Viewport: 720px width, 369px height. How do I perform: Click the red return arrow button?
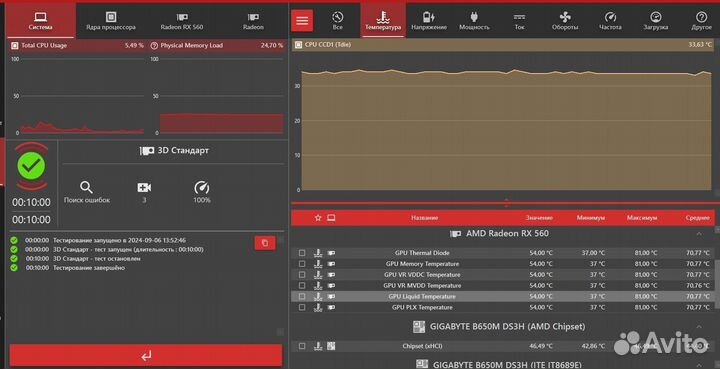(x=146, y=355)
